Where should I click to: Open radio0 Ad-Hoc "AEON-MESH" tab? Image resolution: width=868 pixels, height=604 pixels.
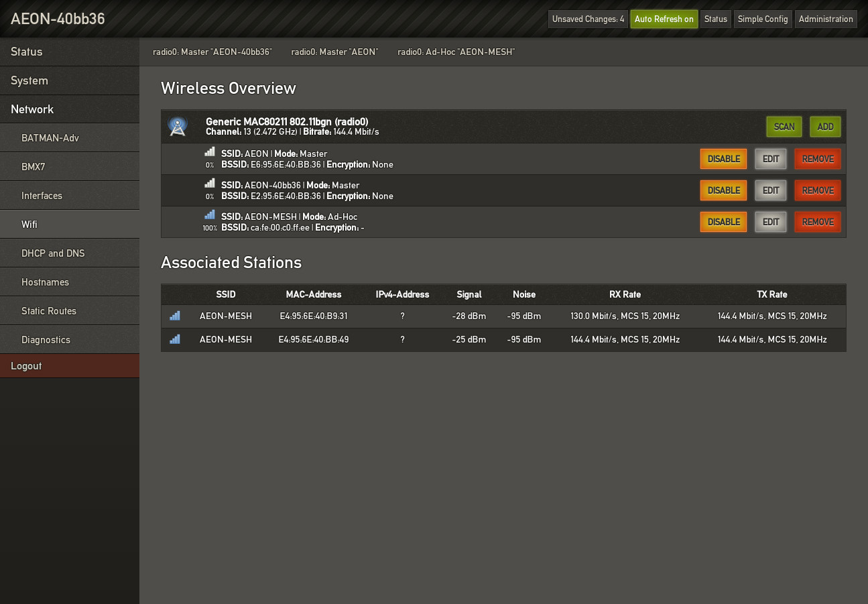click(x=456, y=52)
